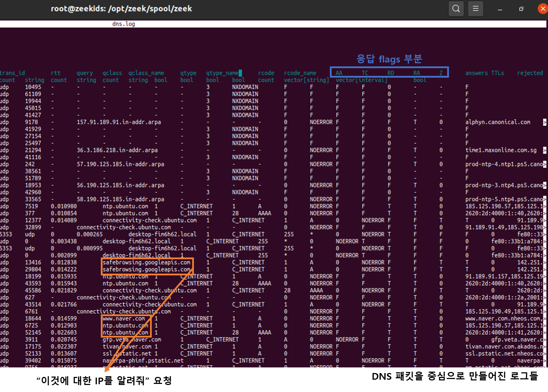Click the alphyn.canonical.com answer
The height and width of the screenshot is (392, 548).
498,122
